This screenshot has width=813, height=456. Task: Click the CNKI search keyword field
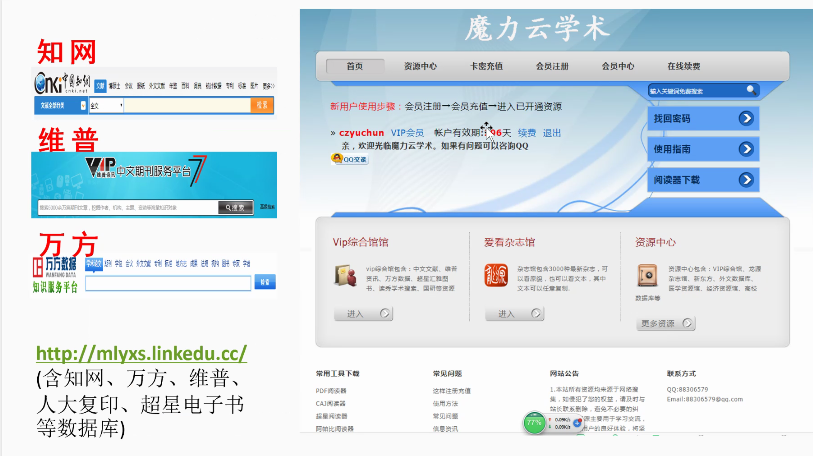coord(187,105)
